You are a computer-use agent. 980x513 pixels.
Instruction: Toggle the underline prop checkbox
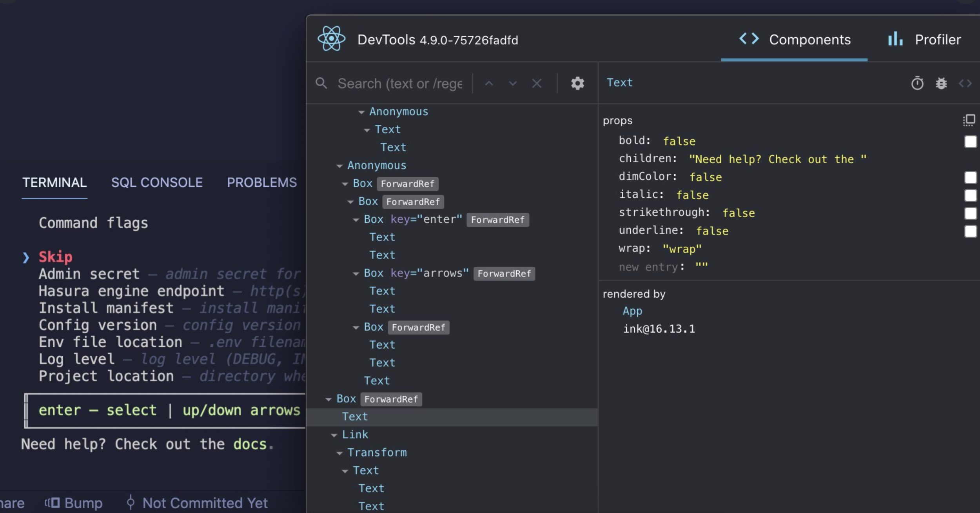[970, 231]
